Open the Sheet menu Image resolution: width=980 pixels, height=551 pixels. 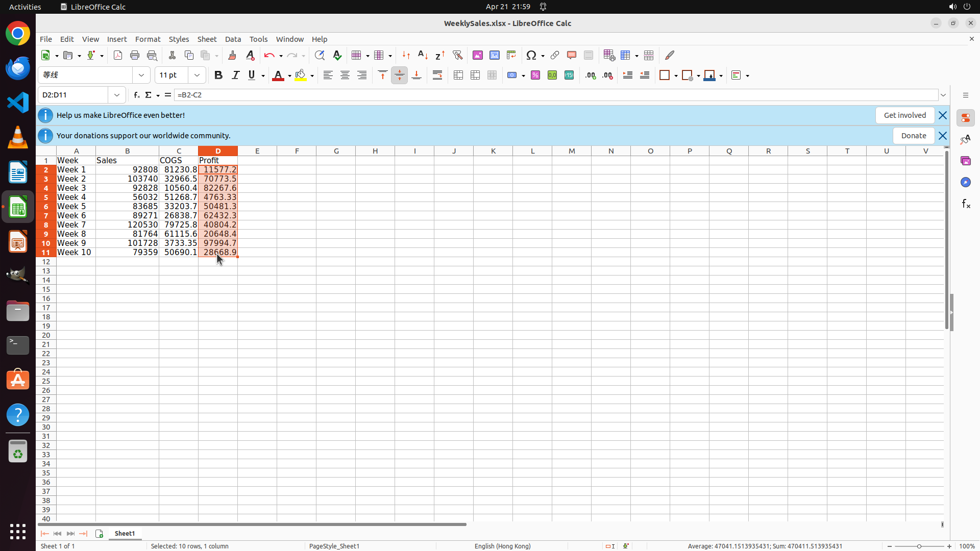207,39
